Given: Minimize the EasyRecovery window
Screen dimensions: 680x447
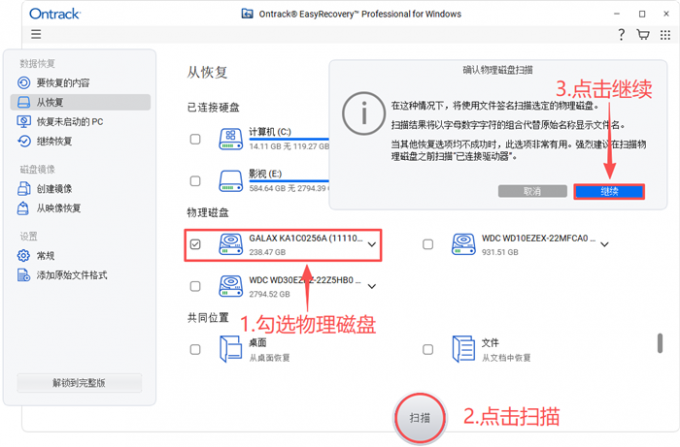Looking at the screenshot, I should [617, 14].
